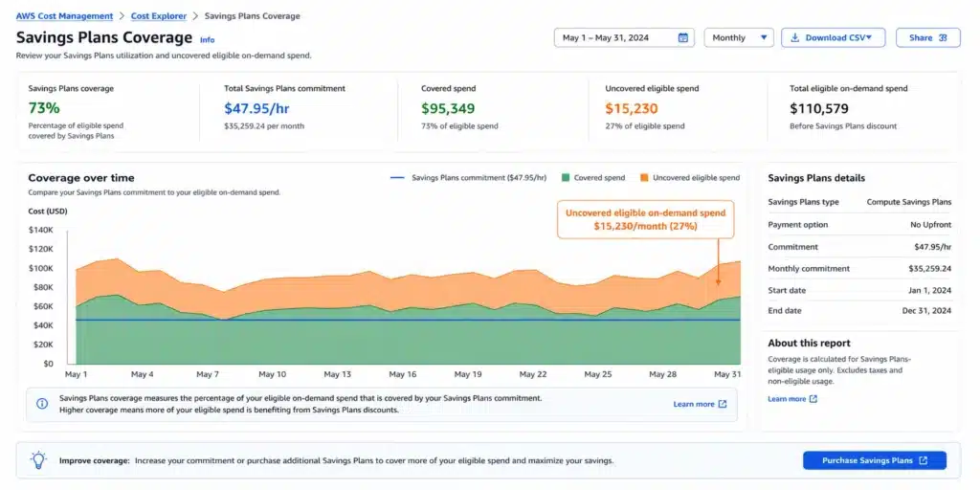980x490 pixels.
Task: Select the $95,349 covered spend value
Action: point(448,108)
